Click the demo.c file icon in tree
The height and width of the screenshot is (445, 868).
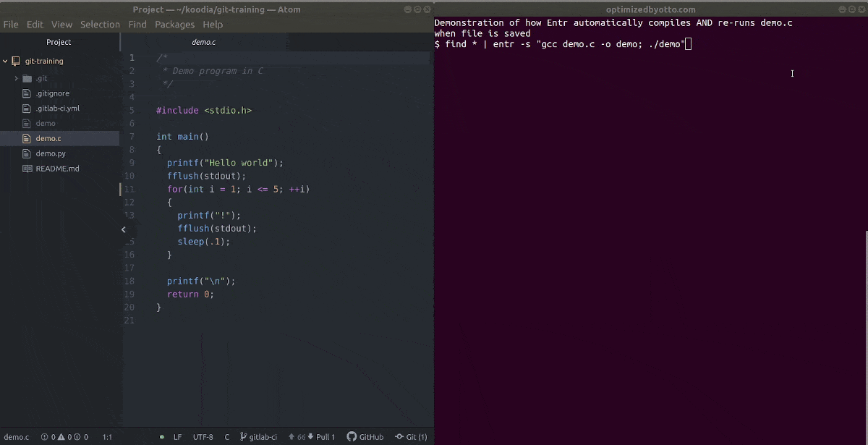27,138
